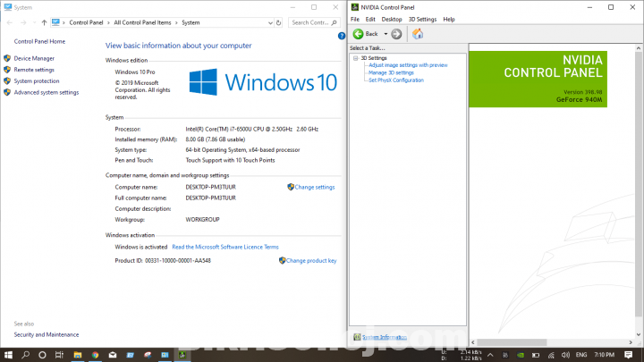Open the Windows Start menu
Image resolution: width=644 pixels, height=362 pixels.
click(8, 355)
